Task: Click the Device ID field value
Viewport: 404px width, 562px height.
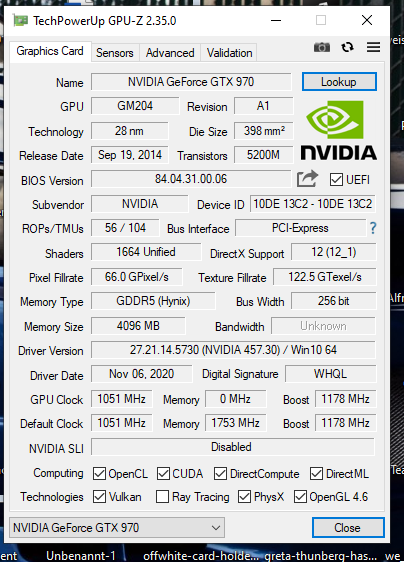Action: coord(313,204)
